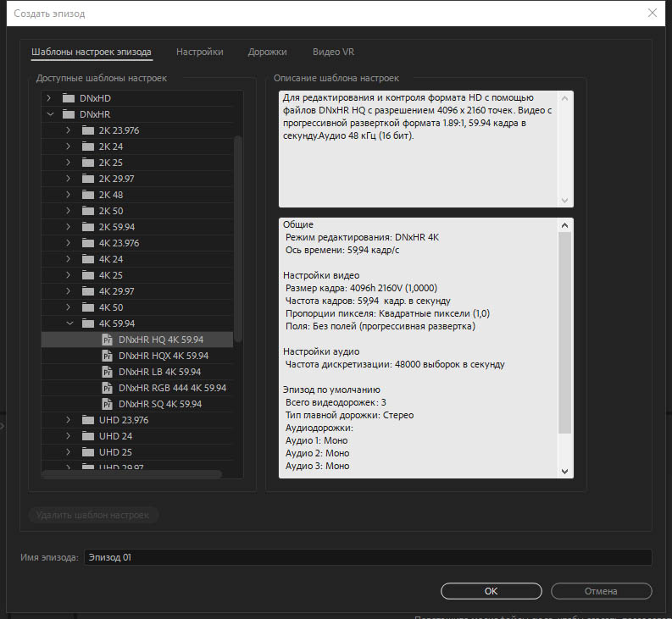Image resolution: width=672 pixels, height=619 pixels.
Task: Expand the UHD 25 folder chevron
Action: pos(68,452)
